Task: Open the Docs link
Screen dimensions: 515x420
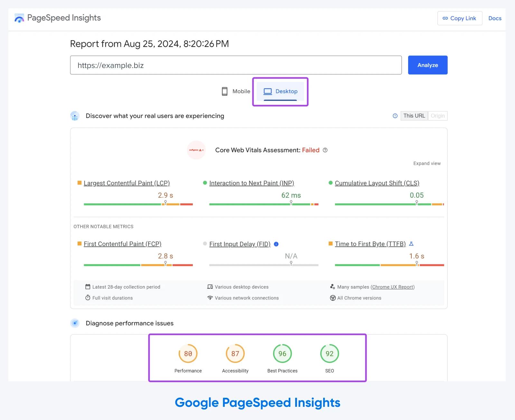Action: pos(495,18)
